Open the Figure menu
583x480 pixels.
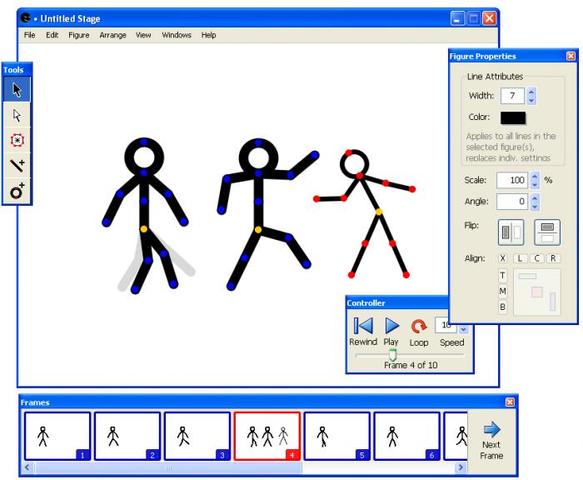click(x=79, y=35)
